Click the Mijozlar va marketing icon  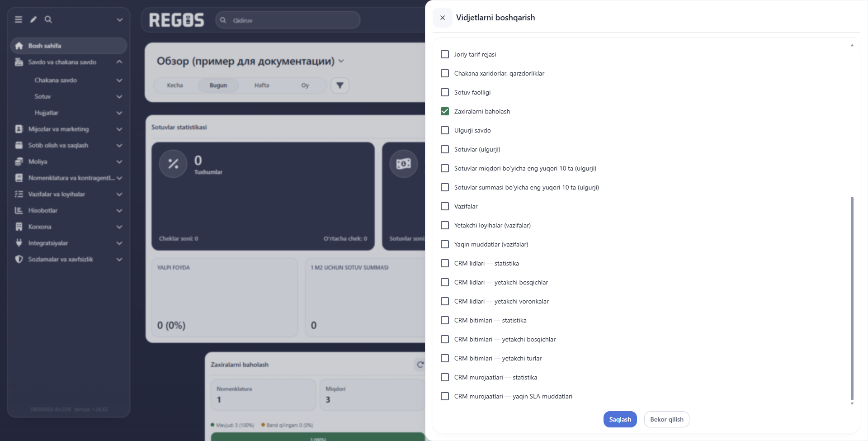click(19, 129)
